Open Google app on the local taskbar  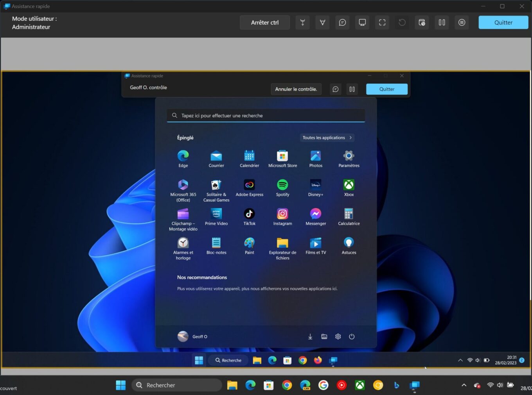point(324,385)
